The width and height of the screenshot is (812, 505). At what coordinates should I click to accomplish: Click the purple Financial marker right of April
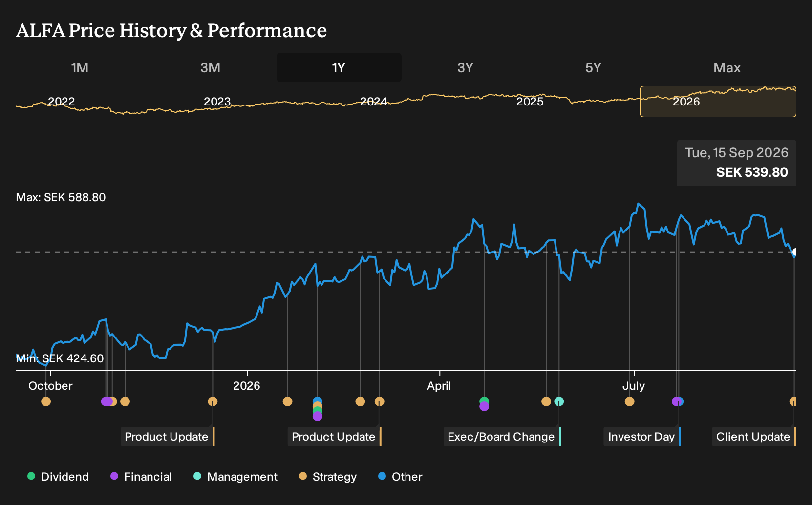pos(484,406)
